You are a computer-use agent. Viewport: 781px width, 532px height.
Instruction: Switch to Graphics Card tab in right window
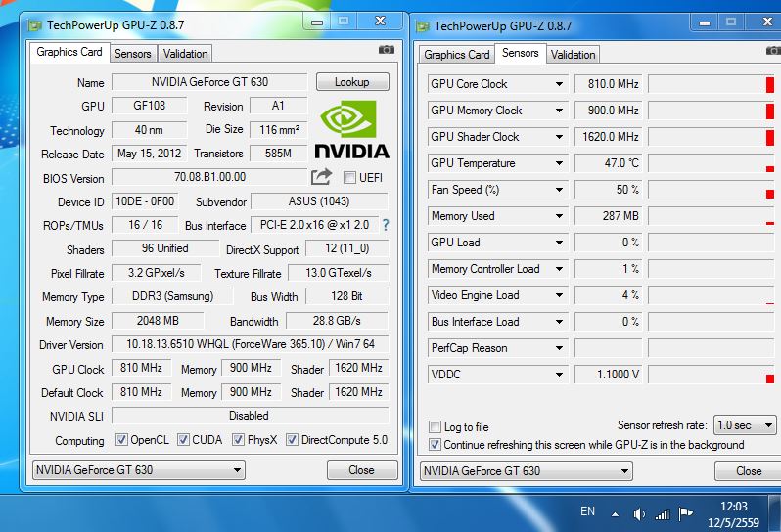click(457, 55)
